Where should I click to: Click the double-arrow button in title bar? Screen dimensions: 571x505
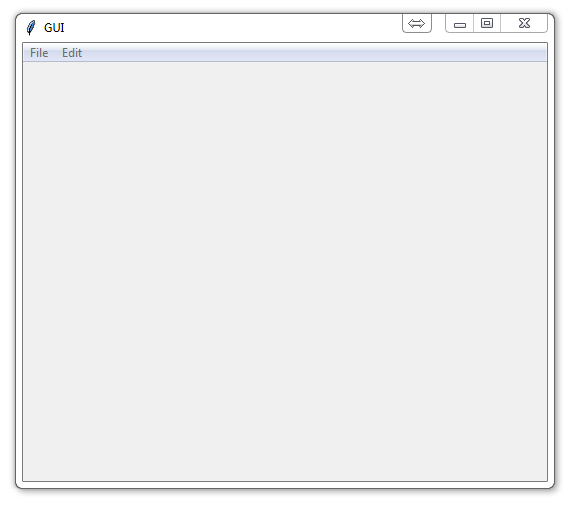pyautogui.click(x=417, y=23)
